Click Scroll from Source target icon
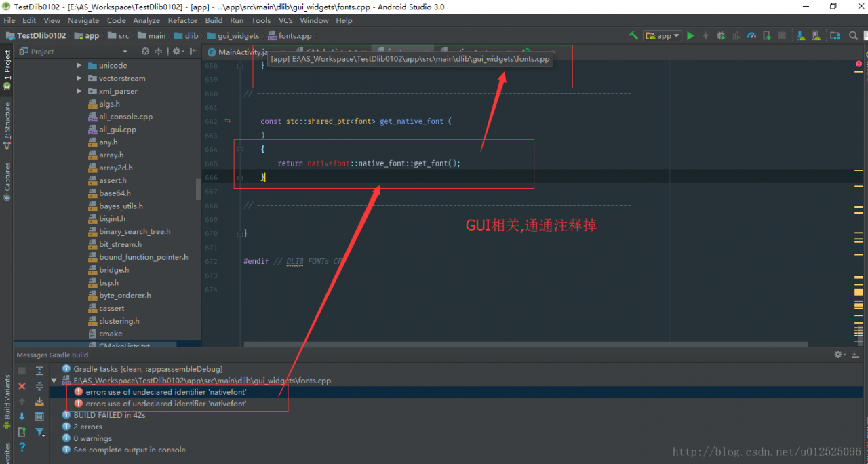Viewport: 868px width, 464px height. pos(145,52)
